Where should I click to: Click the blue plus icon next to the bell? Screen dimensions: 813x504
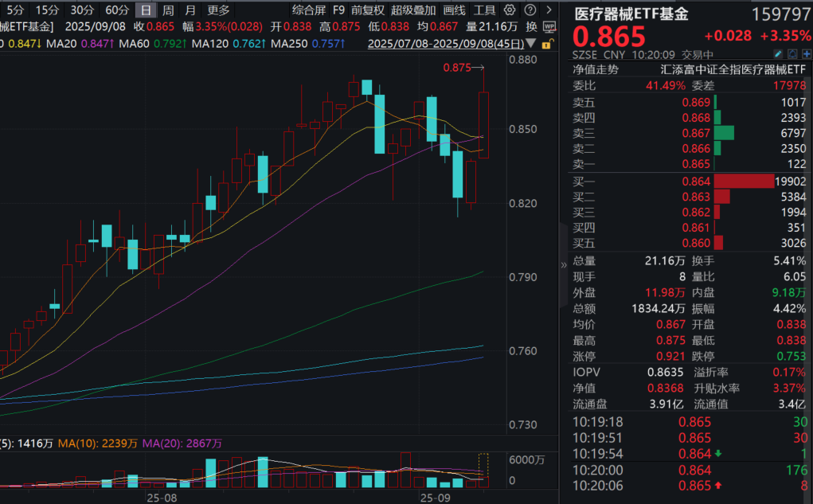pyautogui.click(x=807, y=53)
